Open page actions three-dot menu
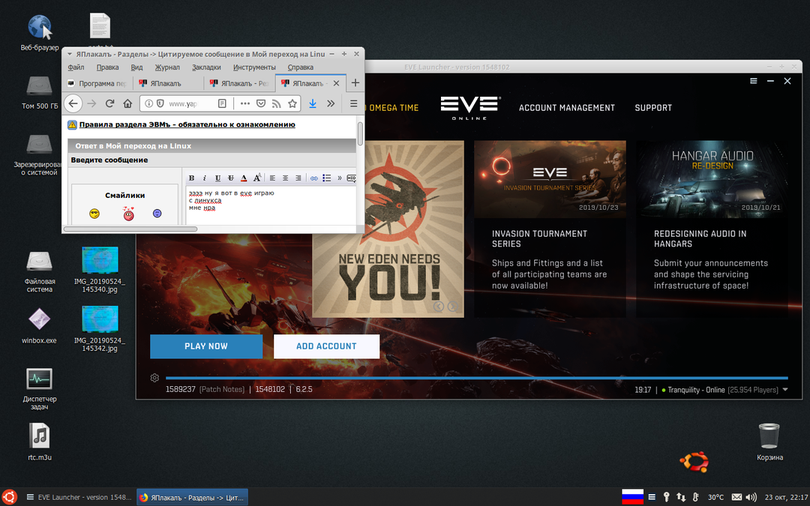This screenshot has width=810, height=506. (245, 103)
